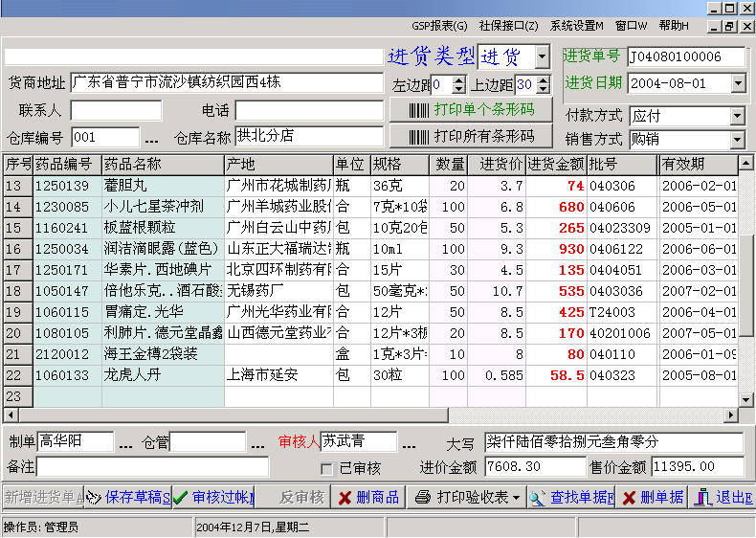Select row 13 cell 藿胆丸
The width and height of the screenshot is (756, 538).
[x=163, y=186]
